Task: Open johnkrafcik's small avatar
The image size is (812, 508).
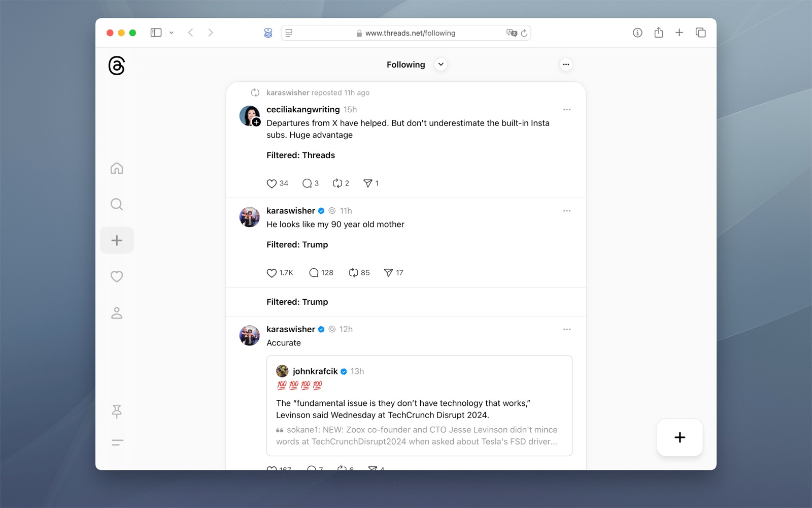Action: (x=282, y=371)
